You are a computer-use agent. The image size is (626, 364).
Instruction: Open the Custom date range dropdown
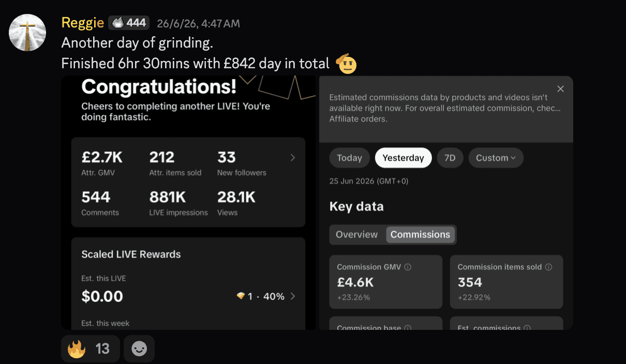tap(496, 158)
